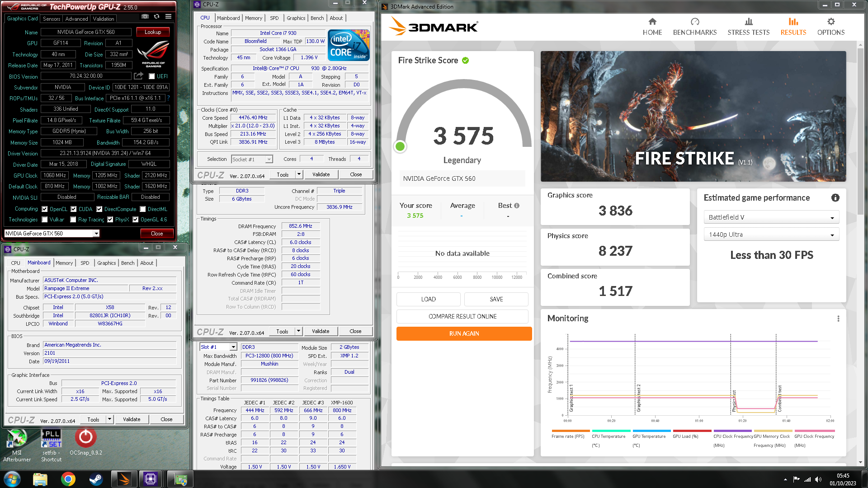
Task: Click the Fire Strike preview image
Action: (x=693, y=116)
